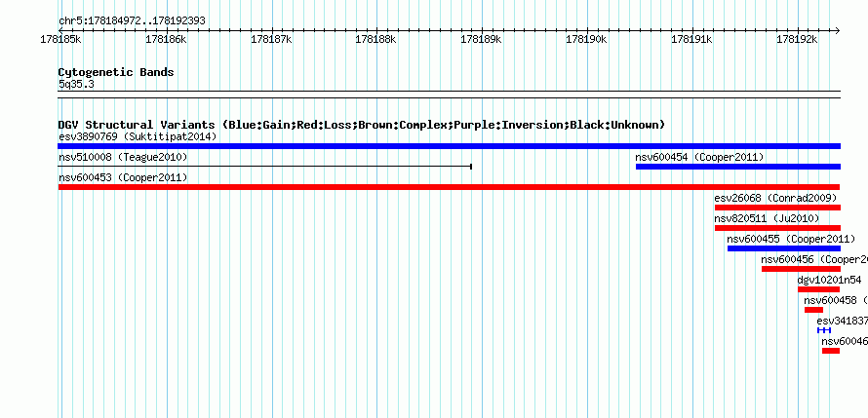Select the blue esv3890769 gain bar
The height and width of the screenshot is (418, 868).
[x=449, y=146]
